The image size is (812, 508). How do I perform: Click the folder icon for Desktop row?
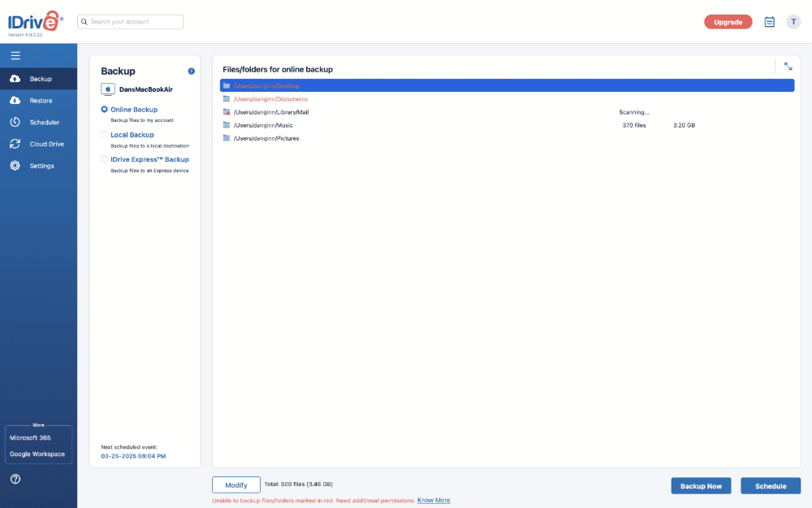pyautogui.click(x=227, y=85)
